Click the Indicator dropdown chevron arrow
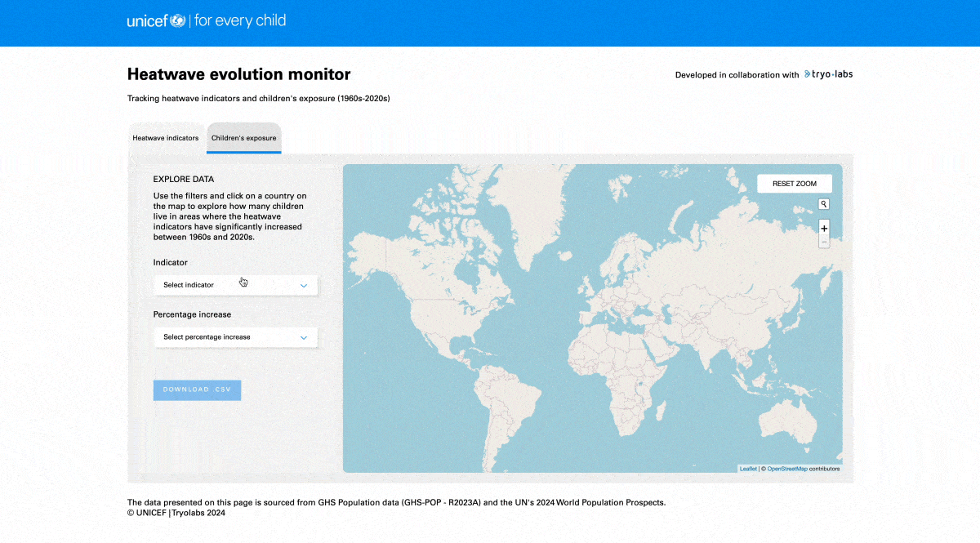 pyautogui.click(x=303, y=286)
